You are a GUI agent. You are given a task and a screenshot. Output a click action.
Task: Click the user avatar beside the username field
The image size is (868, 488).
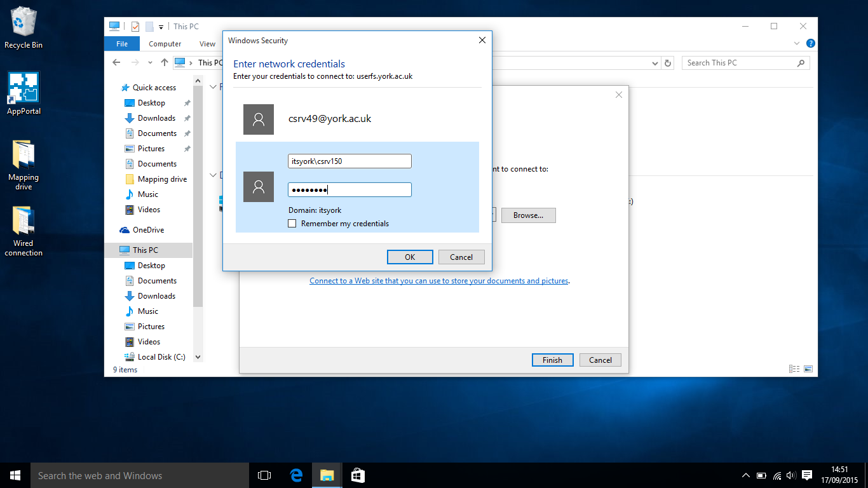click(x=259, y=187)
